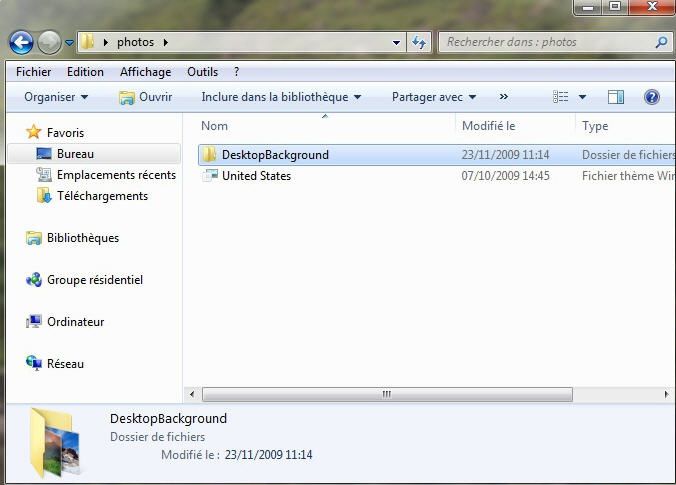The width and height of the screenshot is (676, 485).
Task: Click the Emplacements récents icon
Action: pyautogui.click(x=44, y=175)
